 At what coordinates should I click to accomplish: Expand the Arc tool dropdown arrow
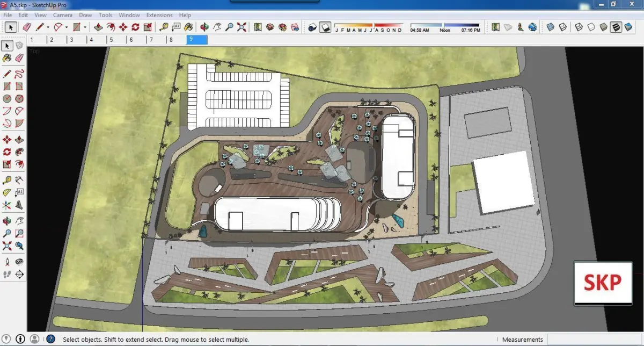coord(66,27)
